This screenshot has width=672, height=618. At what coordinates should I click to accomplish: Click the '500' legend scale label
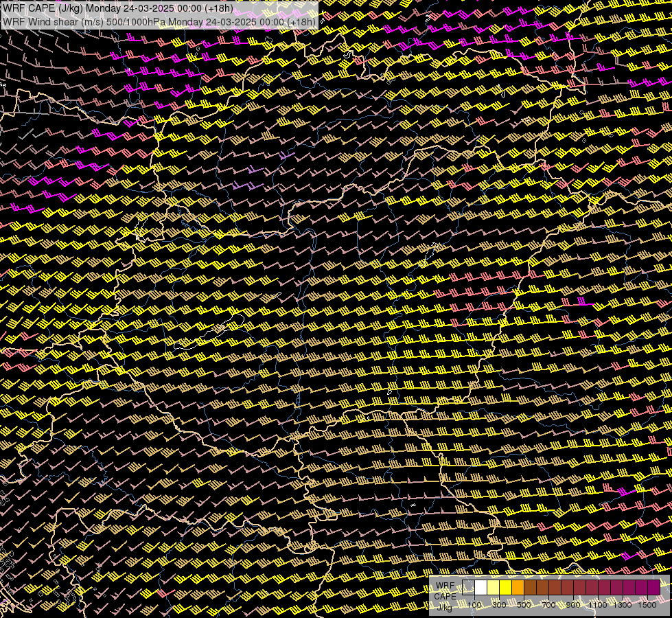pos(524,605)
